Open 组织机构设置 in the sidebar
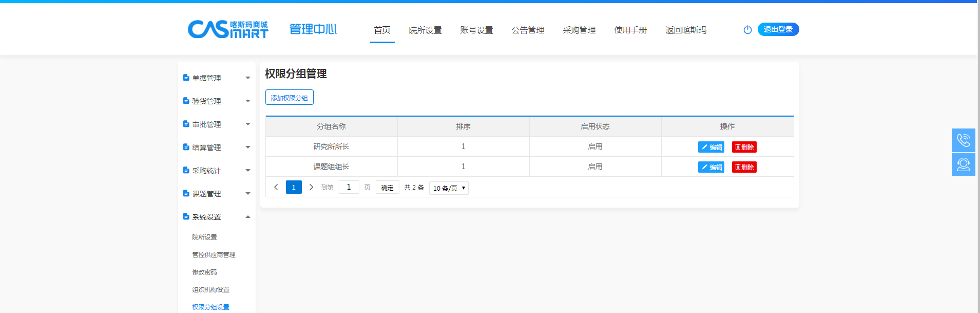This screenshot has width=980, height=313. coord(210,290)
